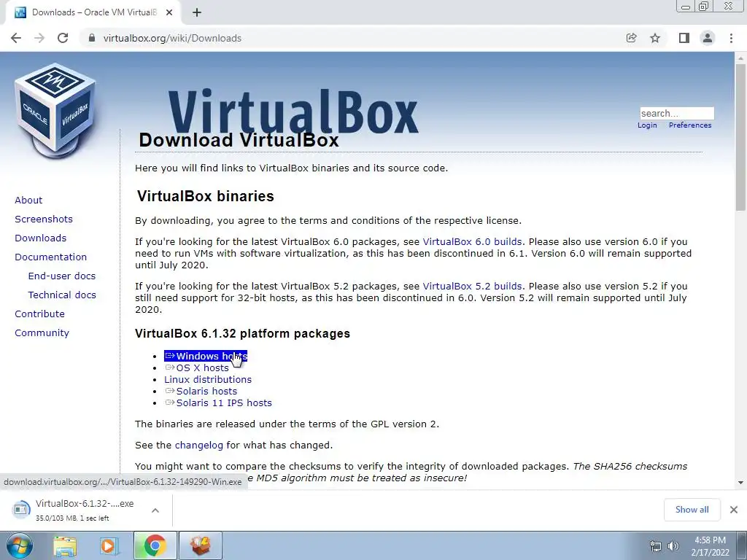Click the vertical scrollbar thumb
This screenshot has width=747, height=560.
(740, 137)
